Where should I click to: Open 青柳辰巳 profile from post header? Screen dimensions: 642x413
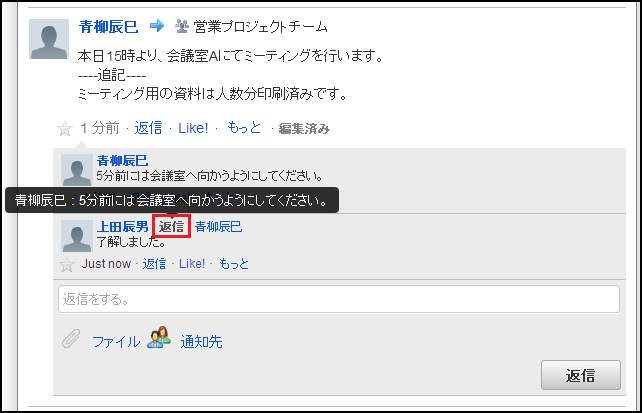click(x=109, y=27)
